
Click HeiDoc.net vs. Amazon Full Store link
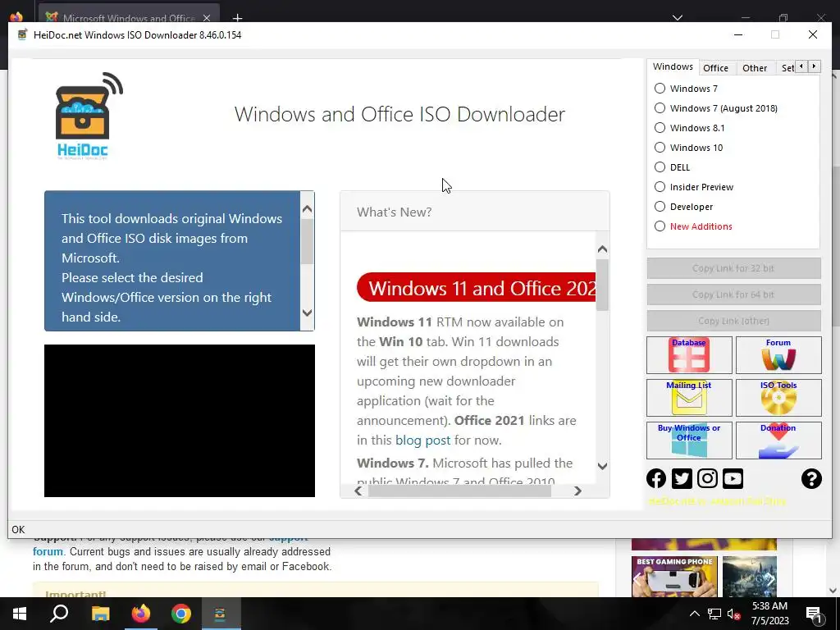(717, 501)
